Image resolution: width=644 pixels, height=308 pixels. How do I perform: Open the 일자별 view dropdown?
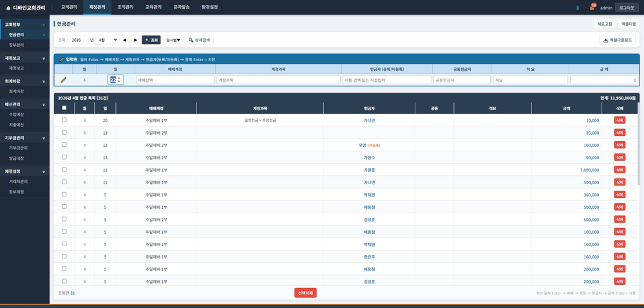173,40
